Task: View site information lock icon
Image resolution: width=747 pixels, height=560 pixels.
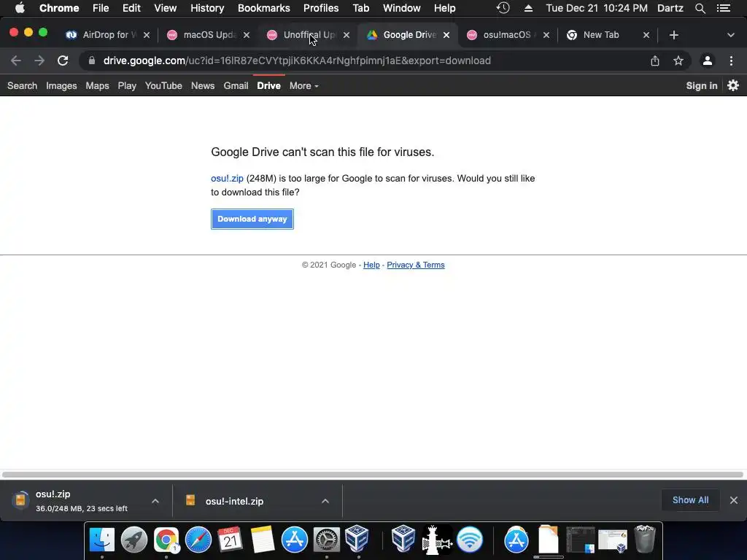Action: 92,61
